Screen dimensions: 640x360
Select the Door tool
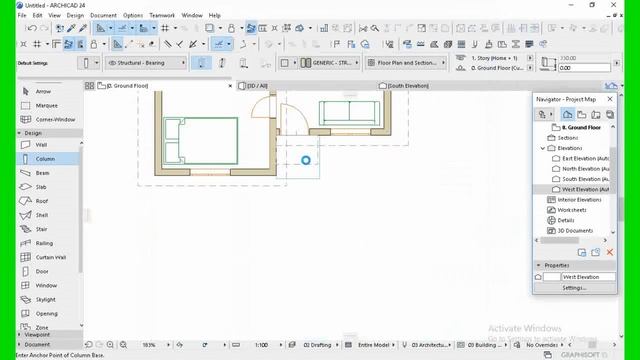click(x=42, y=271)
